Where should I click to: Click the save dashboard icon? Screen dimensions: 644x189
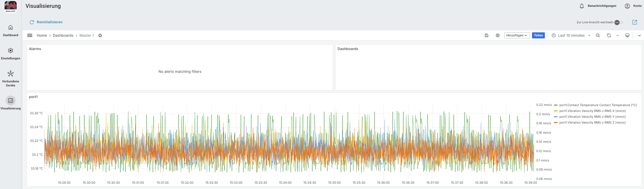click(x=487, y=35)
